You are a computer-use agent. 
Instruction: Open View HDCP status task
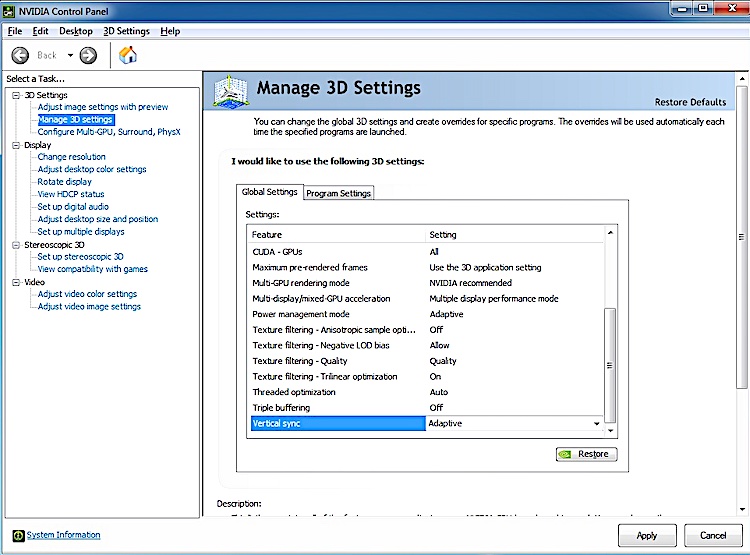71,194
